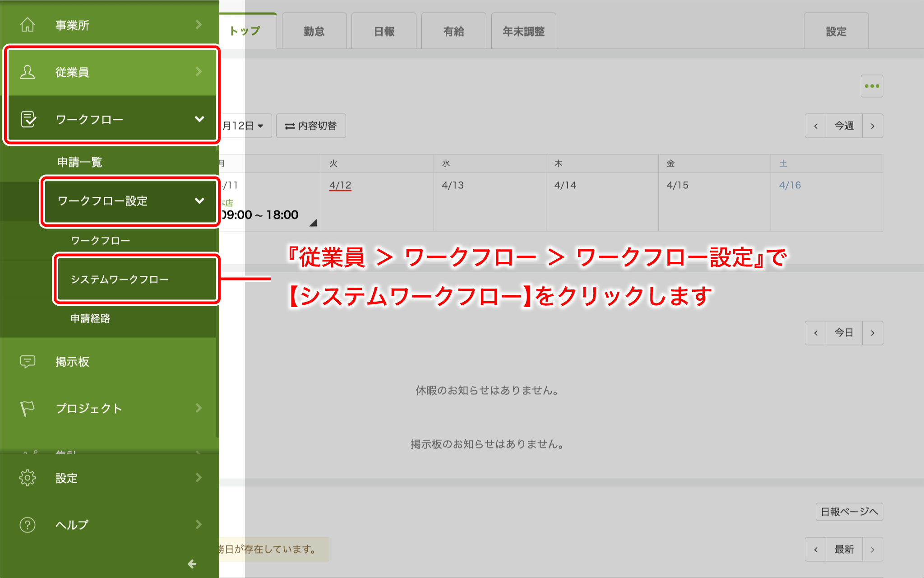Viewport: 924px width, 578px height.
Task: Switch to the トップ tab
Action: [x=248, y=31]
